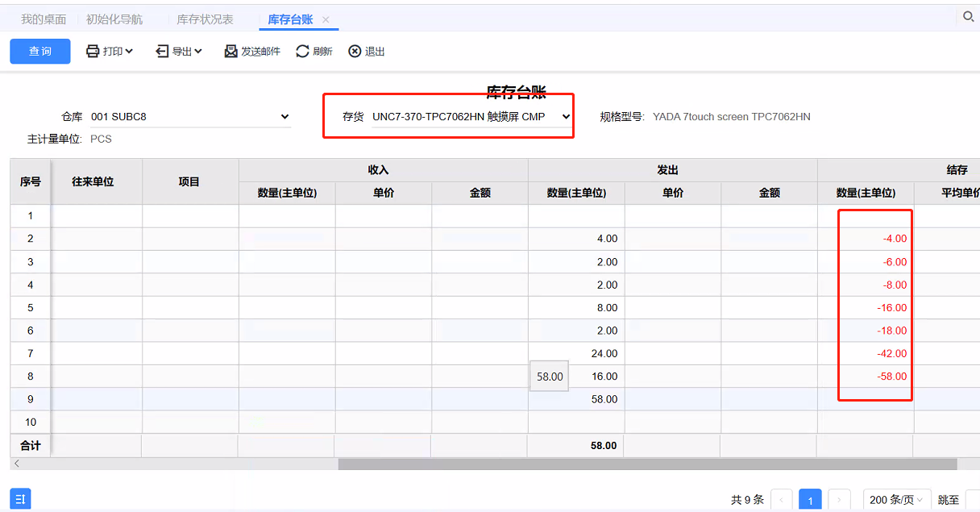Click the 导出 export icon
This screenshot has width=980, height=512.
[x=162, y=52]
